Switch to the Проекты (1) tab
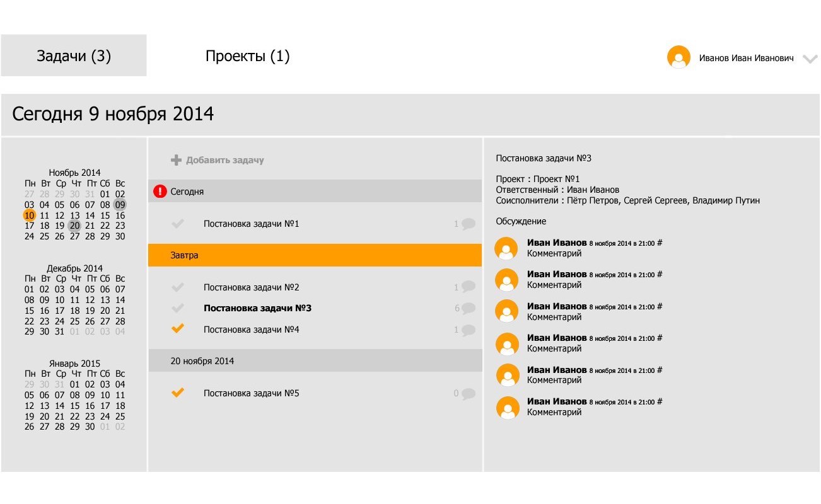 click(x=247, y=56)
